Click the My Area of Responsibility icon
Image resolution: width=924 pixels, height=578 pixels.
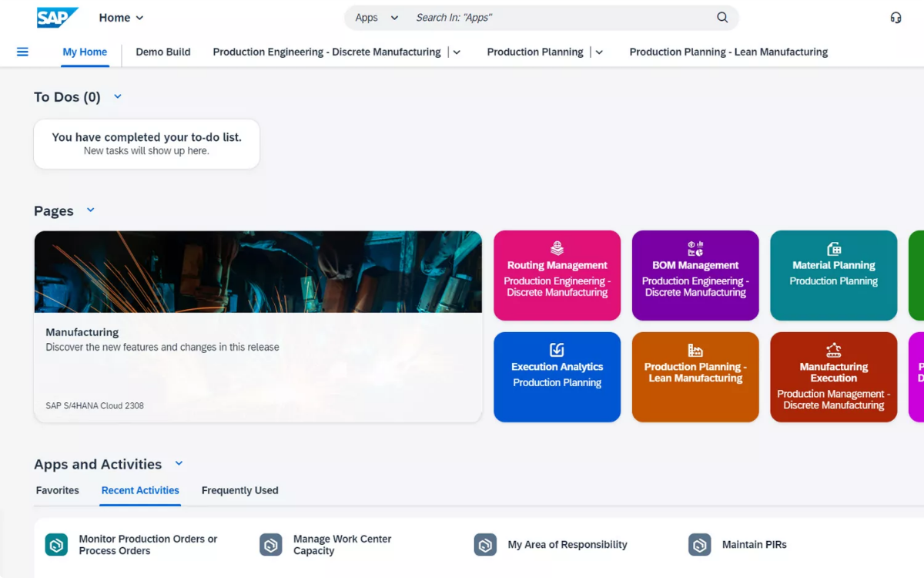(485, 545)
